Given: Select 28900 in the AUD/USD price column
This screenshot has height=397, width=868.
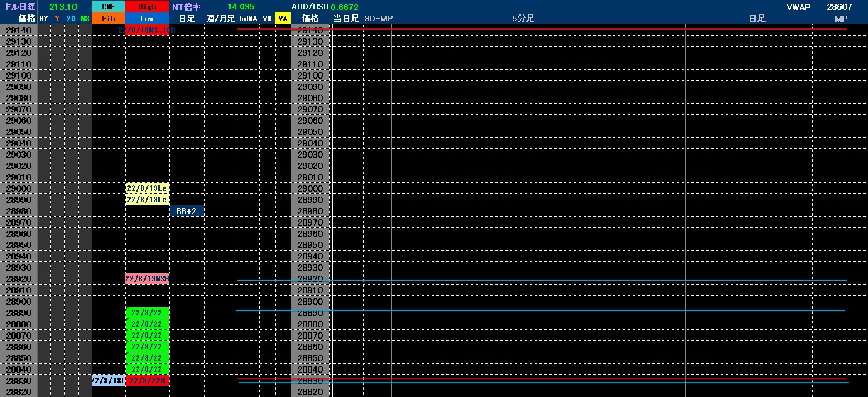Looking at the screenshot, I should pos(310,302).
